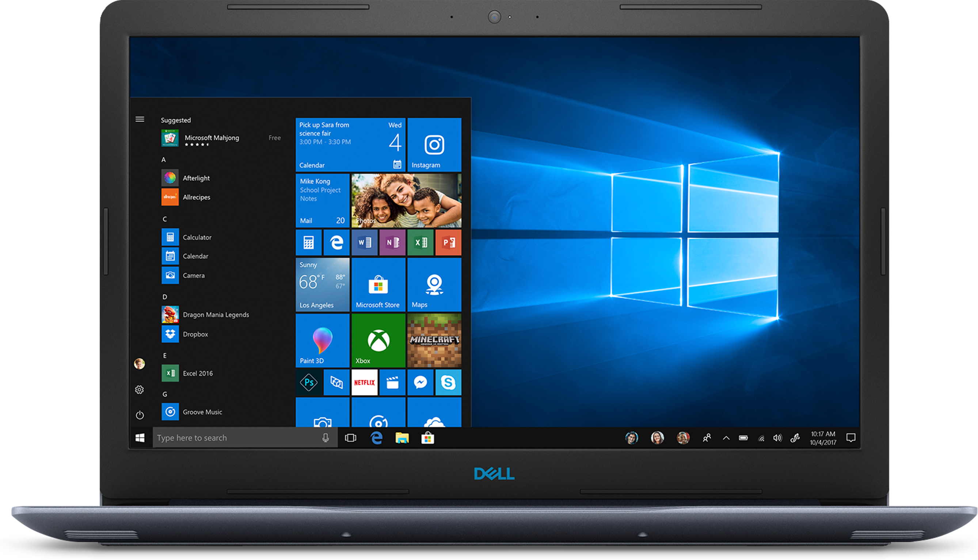Jump to apps under letter D

tap(165, 296)
